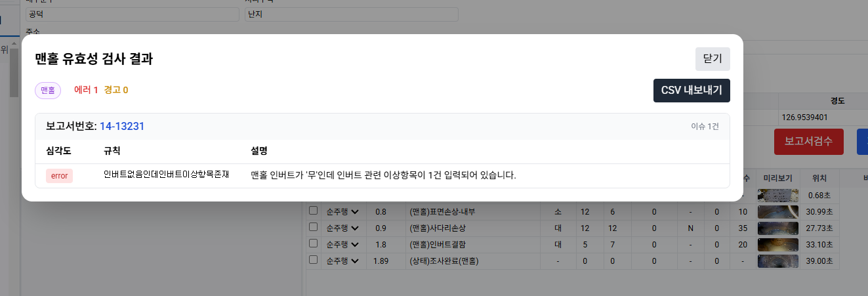Open 순주행 dropdown in the 0.8 row
Image resolution: width=868 pixels, height=296 pixels.
tap(342, 211)
